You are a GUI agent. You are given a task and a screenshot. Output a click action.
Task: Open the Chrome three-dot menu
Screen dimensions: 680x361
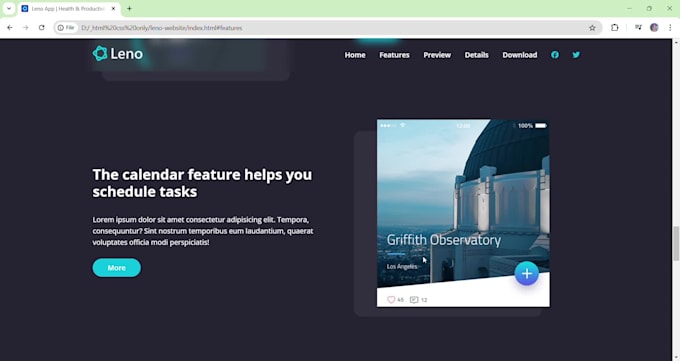[x=670, y=28]
